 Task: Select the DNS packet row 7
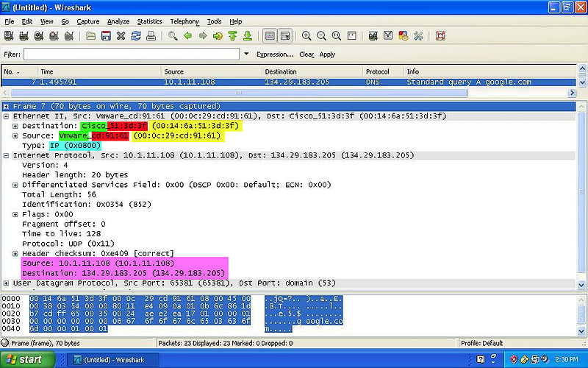click(289, 82)
